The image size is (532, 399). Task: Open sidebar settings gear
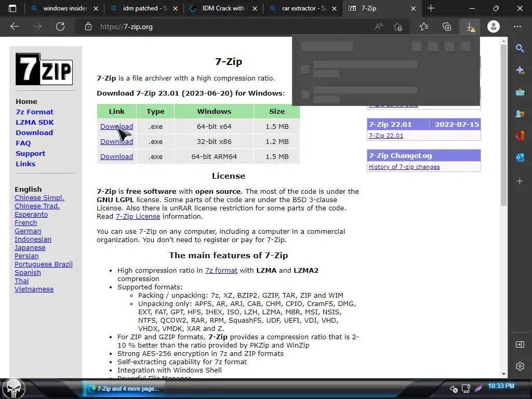point(520,366)
